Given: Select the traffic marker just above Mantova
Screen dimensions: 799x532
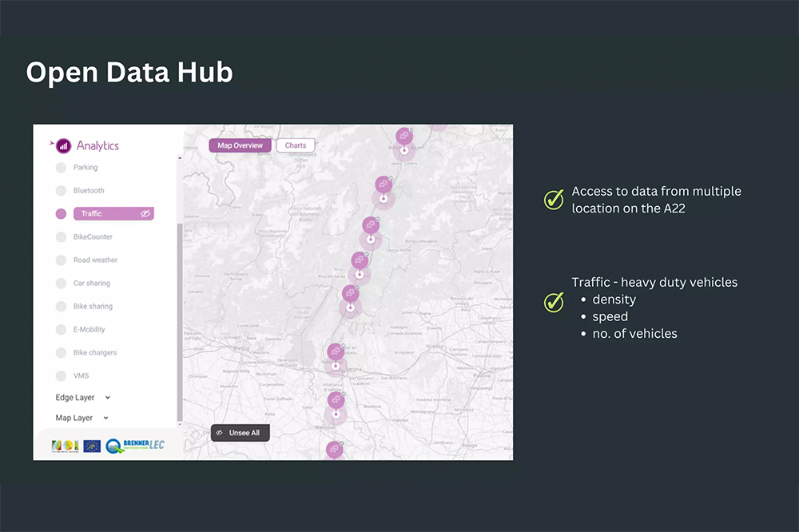Looking at the screenshot, I should 336,400.
